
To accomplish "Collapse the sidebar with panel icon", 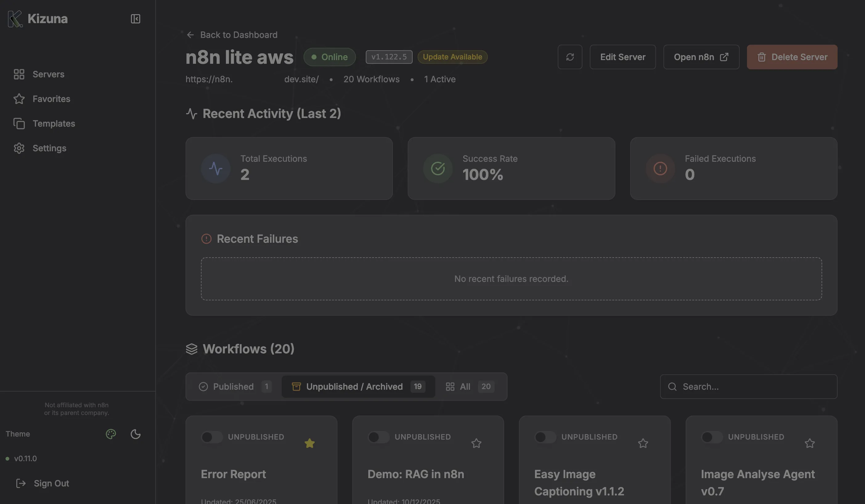I will coord(135,19).
